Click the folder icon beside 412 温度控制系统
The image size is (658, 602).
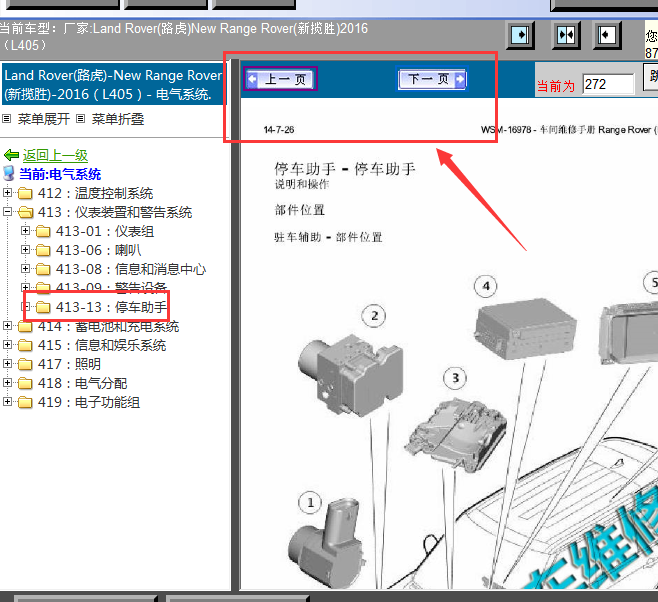click(25, 193)
